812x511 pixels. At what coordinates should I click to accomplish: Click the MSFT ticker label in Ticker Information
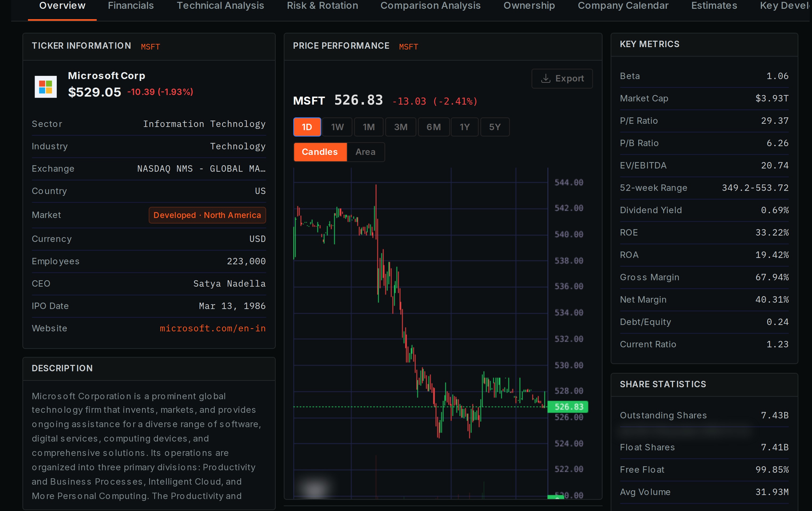click(x=151, y=47)
